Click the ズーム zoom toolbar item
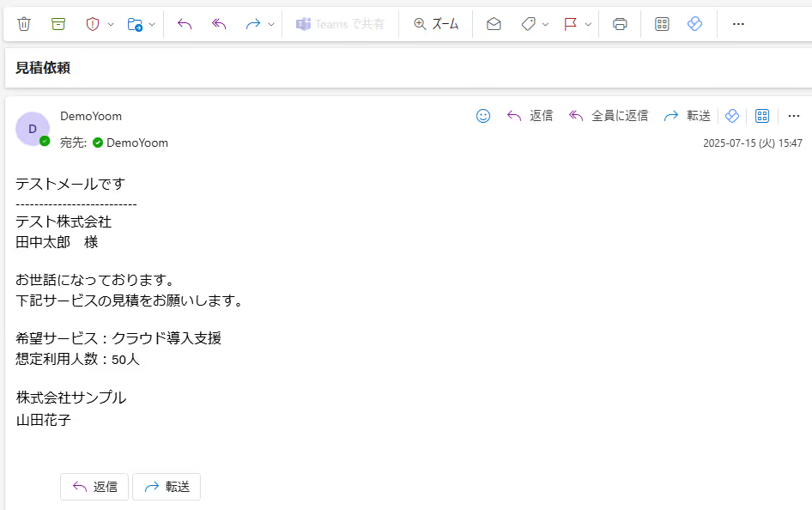The image size is (812, 510). (436, 24)
